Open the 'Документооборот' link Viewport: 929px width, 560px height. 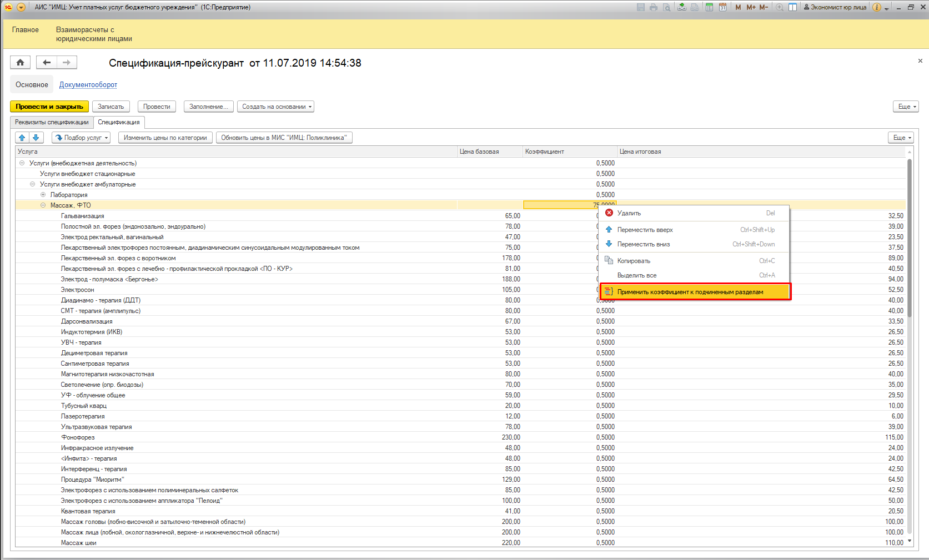88,85
